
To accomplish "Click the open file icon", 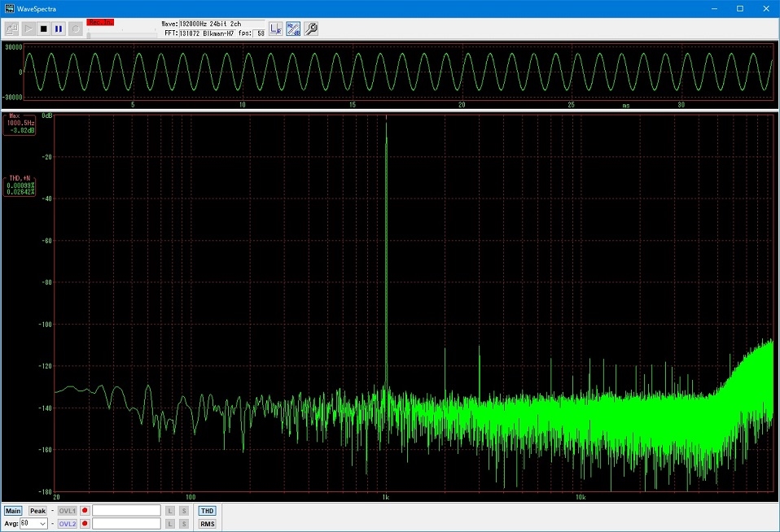I will [x=11, y=28].
